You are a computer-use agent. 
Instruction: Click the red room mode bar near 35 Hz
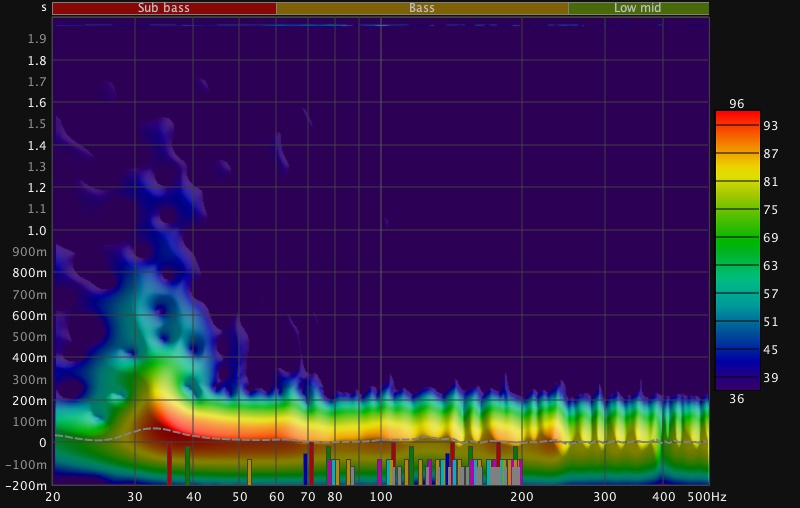tap(169, 465)
